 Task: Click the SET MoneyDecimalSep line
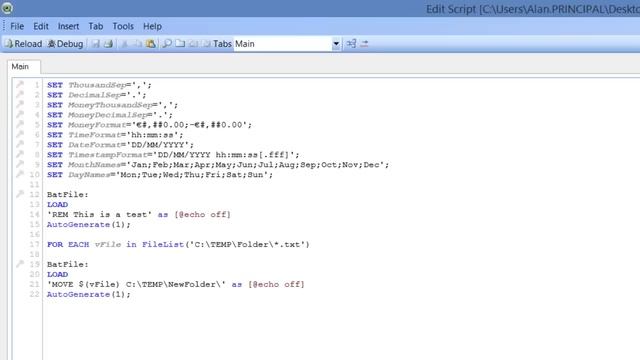110,115
